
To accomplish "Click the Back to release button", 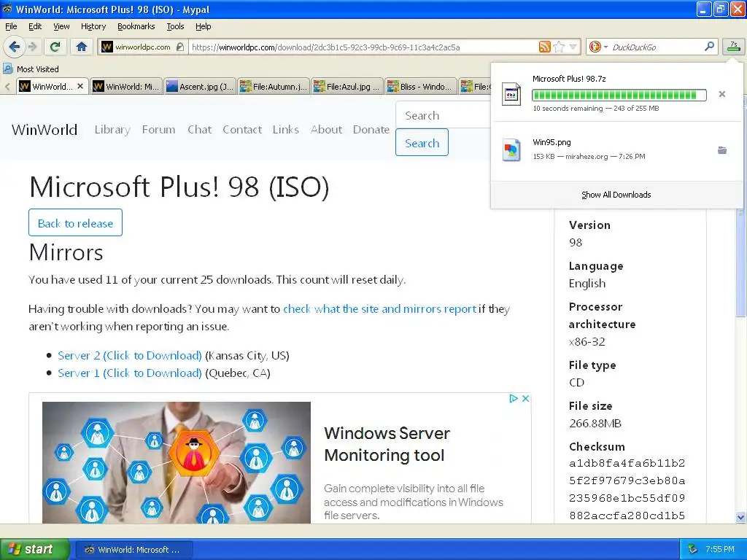I will pyautogui.click(x=75, y=222).
